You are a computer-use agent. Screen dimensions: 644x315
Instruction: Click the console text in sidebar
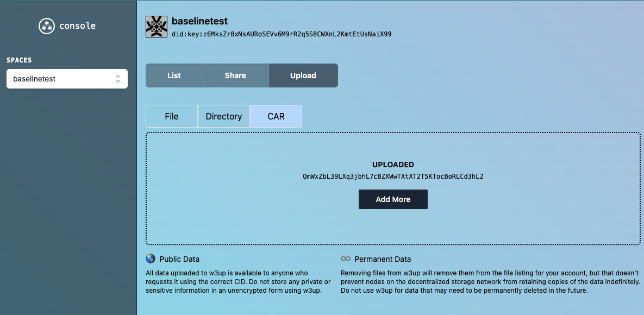(x=77, y=26)
